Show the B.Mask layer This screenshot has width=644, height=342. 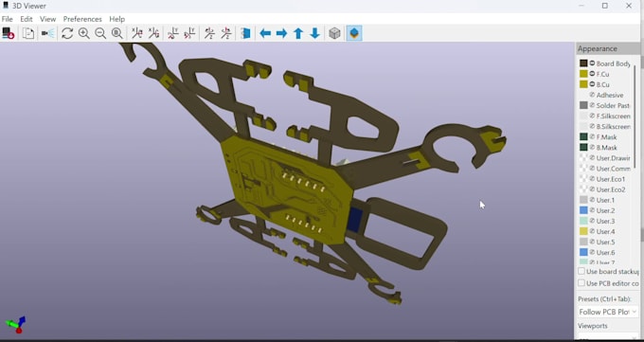(x=592, y=147)
